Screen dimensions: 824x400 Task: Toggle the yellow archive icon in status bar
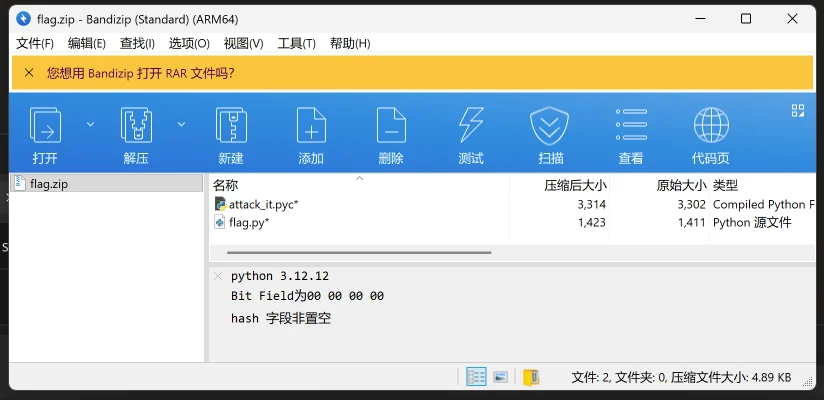[x=531, y=377]
